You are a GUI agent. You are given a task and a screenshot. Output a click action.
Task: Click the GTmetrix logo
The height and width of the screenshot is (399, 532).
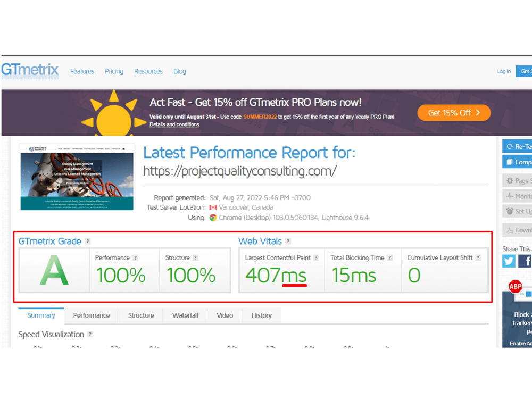coord(30,71)
